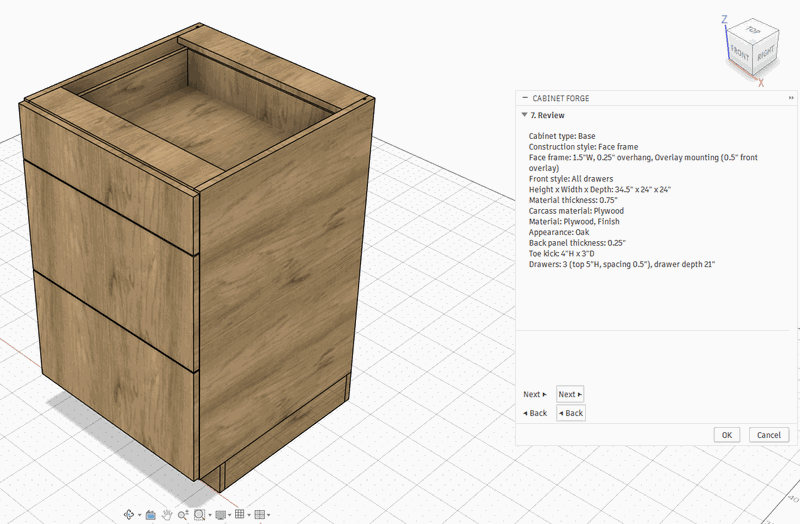Image resolution: width=800 pixels, height=524 pixels.
Task: Click the bordered Next button
Action: 570,394
